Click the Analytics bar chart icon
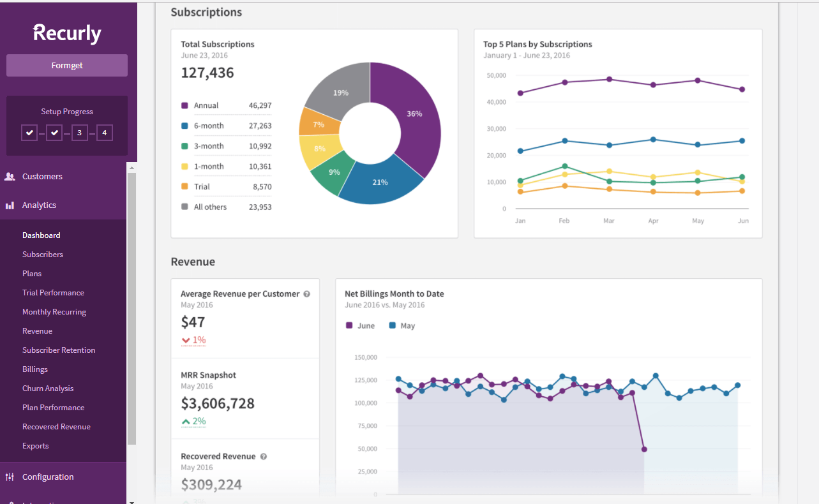 pos(10,205)
